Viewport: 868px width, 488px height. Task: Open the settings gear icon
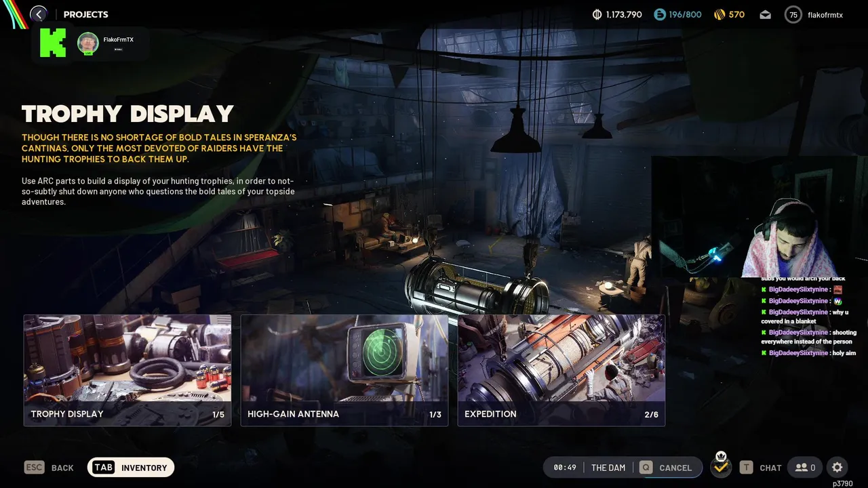pos(837,468)
